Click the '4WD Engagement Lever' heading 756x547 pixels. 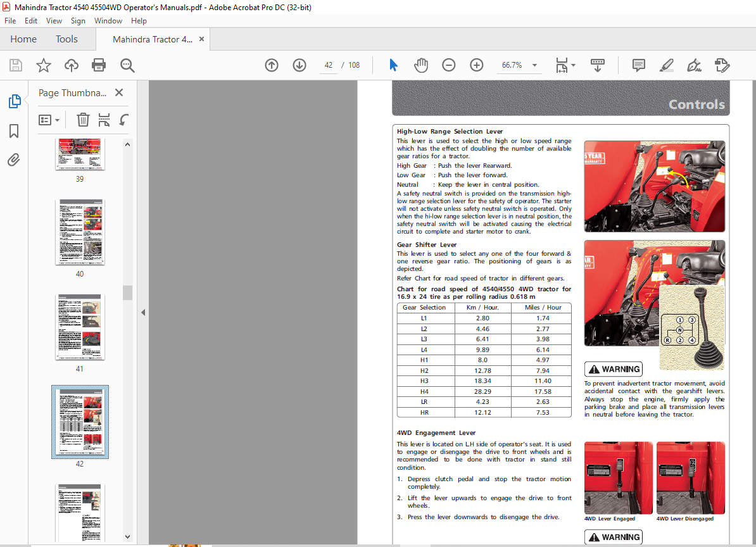[436, 433]
